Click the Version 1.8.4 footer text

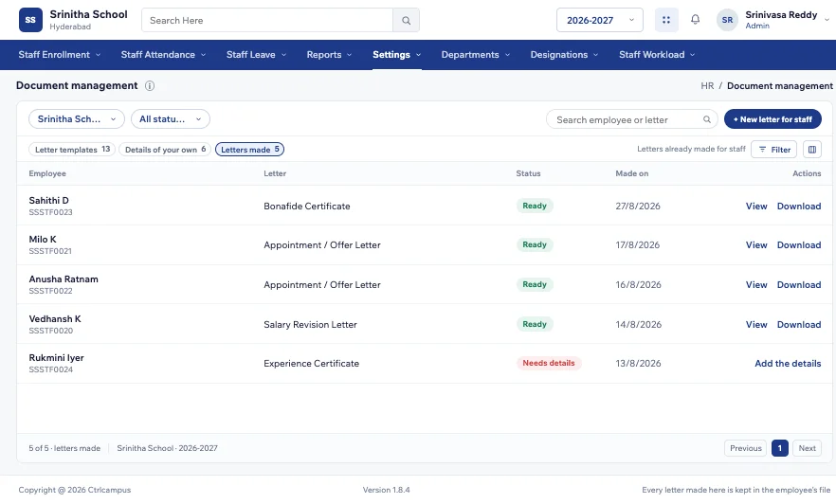[x=386, y=490]
